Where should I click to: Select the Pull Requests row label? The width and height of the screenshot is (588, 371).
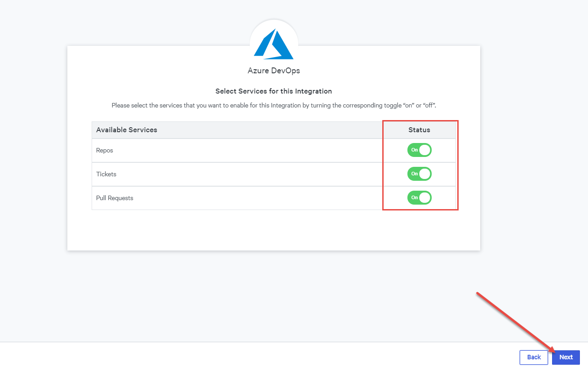115,198
